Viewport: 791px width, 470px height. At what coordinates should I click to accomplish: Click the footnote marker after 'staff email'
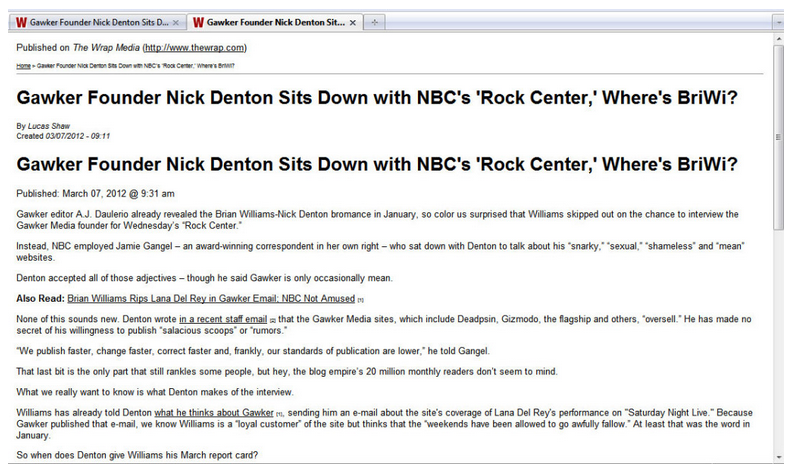272,321
